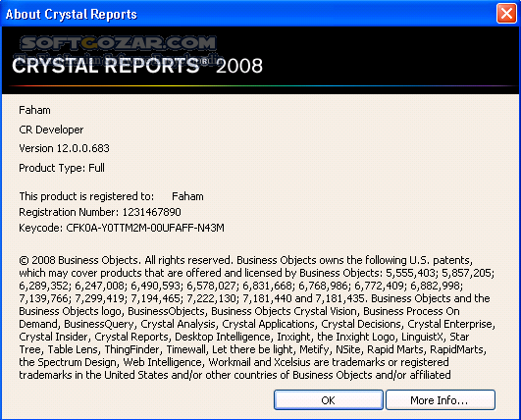
Task: Click the Product Type: Full text
Action: point(62,168)
